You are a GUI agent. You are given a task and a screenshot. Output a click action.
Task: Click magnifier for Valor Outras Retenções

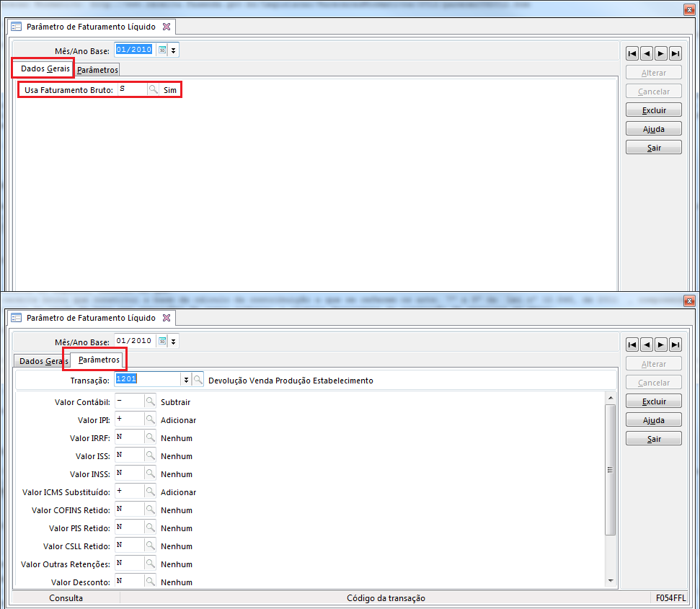point(151,564)
